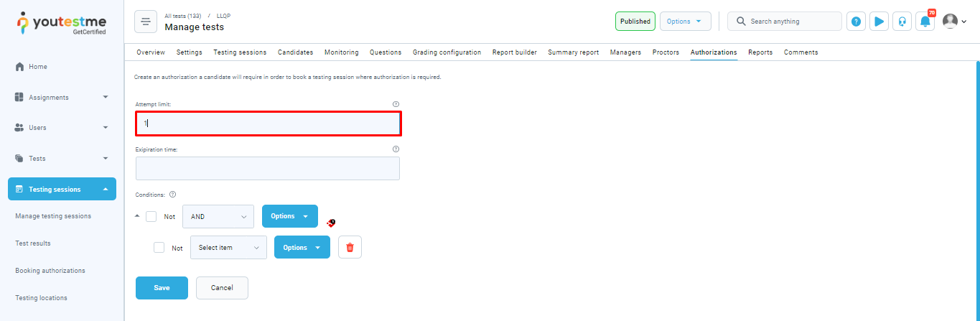Image resolution: width=980 pixels, height=321 pixels.
Task: Toggle the Not checkbox beside Select item
Action: 159,248
